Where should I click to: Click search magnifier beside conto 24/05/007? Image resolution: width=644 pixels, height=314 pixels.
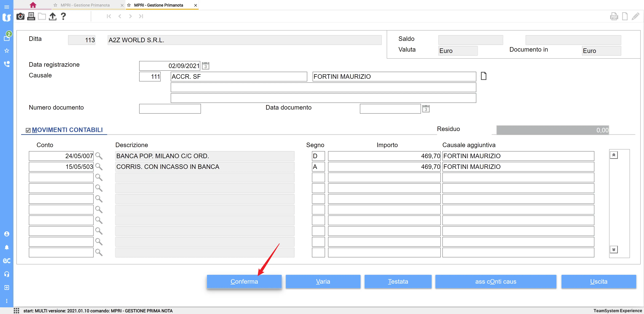click(99, 156)
